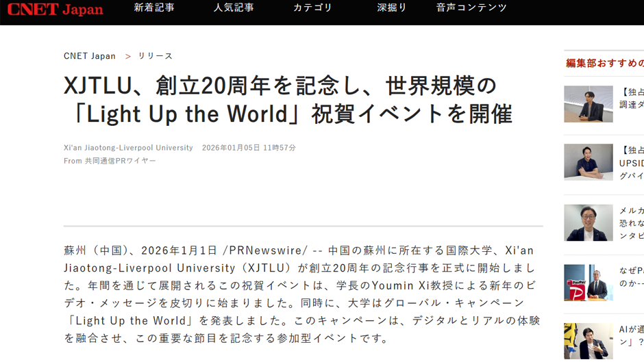
Task: Go to 音声コンテンツ in top navigation
Action: pyautogui.click(x=471, y=8)
